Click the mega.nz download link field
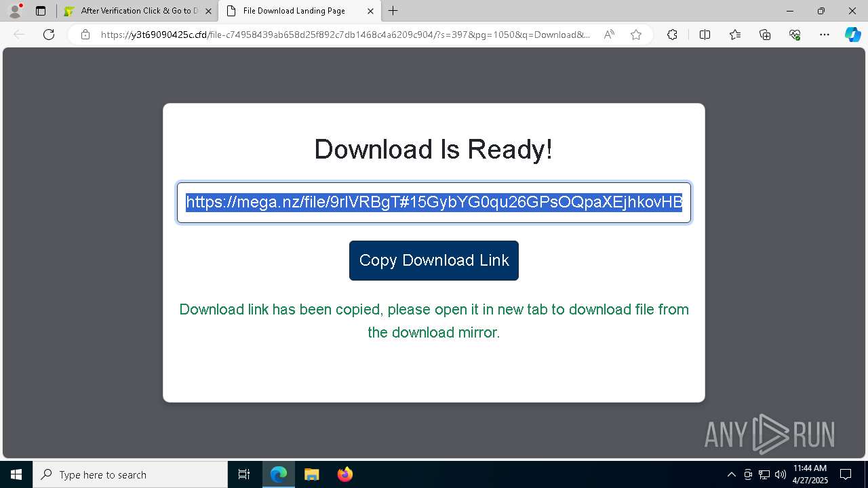The image size is (868, 488). (434, 202)
